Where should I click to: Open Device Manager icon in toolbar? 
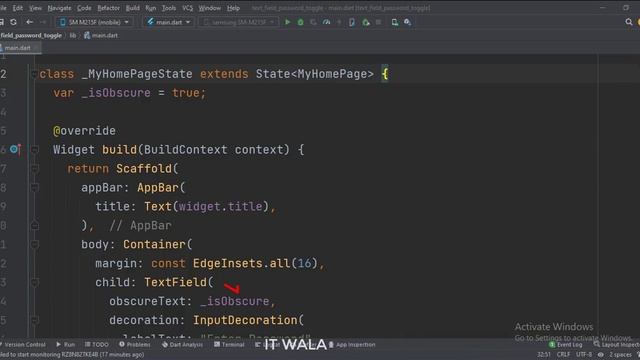[395, 22]
